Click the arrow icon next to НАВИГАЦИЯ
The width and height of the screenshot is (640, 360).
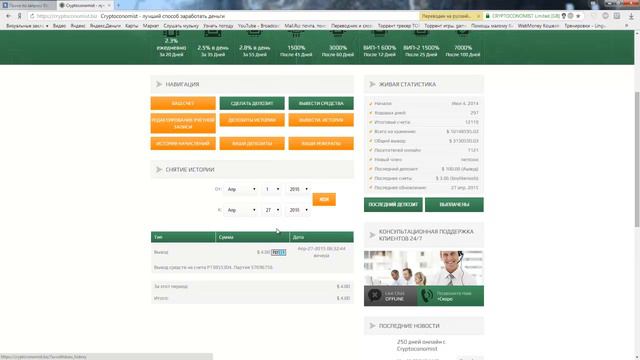click(159, 84)
